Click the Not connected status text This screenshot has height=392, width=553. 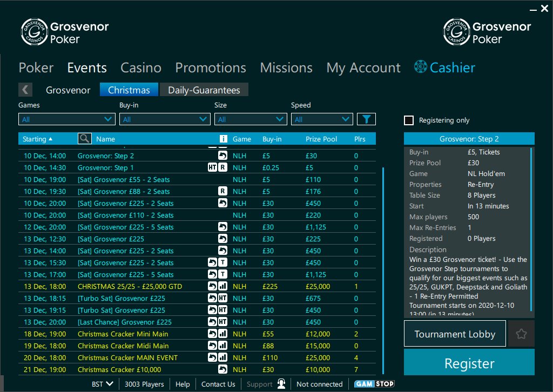319,384
